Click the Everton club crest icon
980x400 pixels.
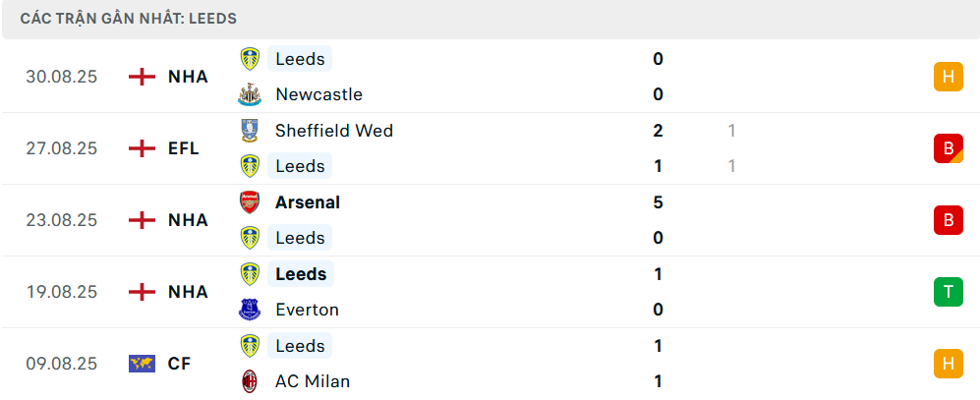(x=250, y=310)
